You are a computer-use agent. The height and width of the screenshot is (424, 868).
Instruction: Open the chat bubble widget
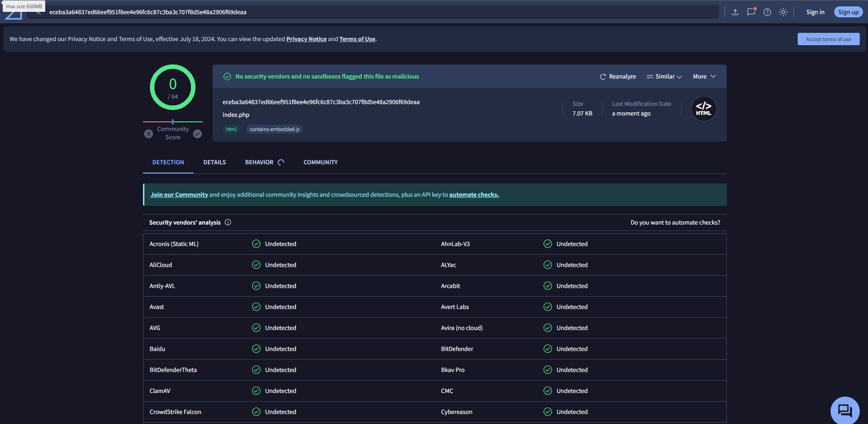click(x=845, y=410)
